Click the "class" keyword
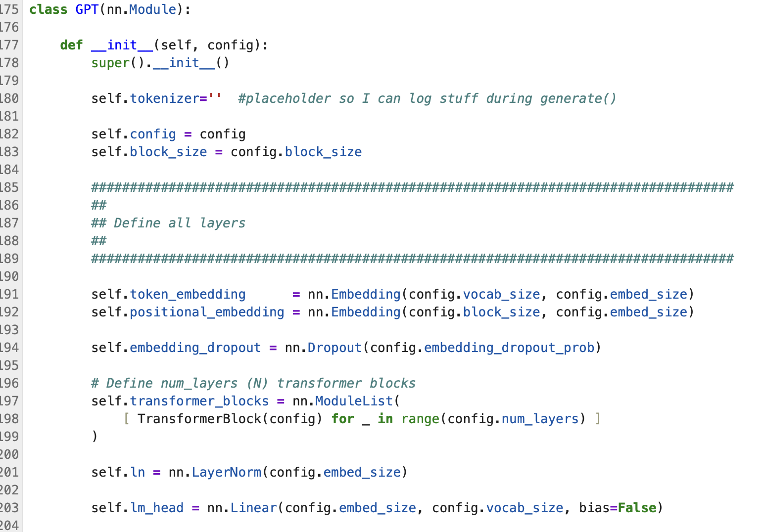 (48, 9)
